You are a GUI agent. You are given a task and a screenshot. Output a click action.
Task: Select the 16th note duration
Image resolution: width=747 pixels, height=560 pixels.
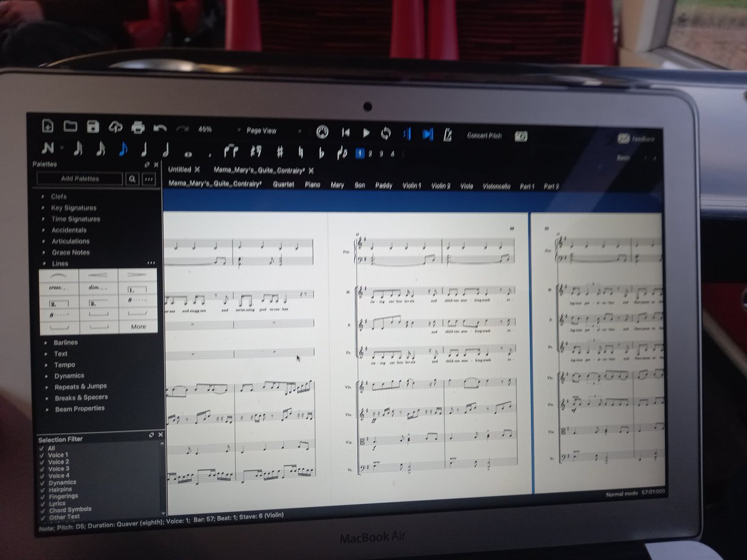pyautogui.click(x=100, y=149)
